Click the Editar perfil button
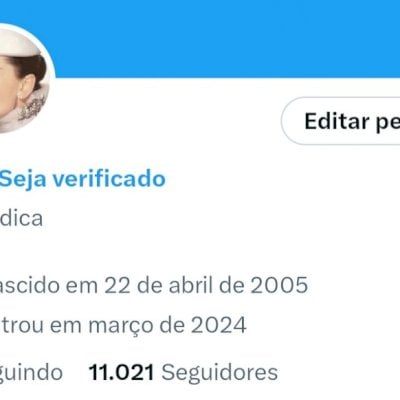The image size is (400, 400). (341, 121)
